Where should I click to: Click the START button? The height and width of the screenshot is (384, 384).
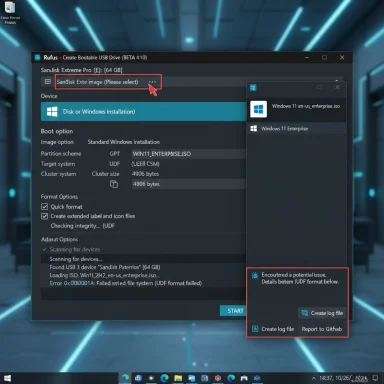pos(233,311)
